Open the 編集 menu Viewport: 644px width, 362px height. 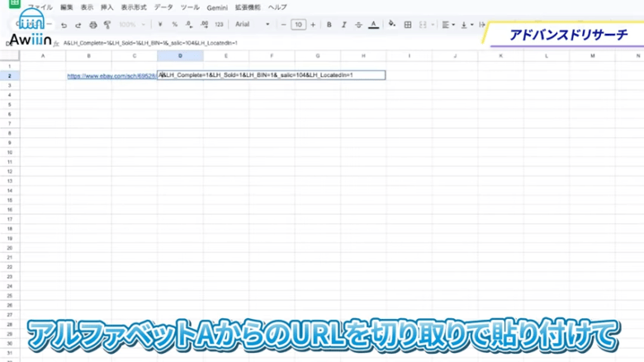[67, 7]
